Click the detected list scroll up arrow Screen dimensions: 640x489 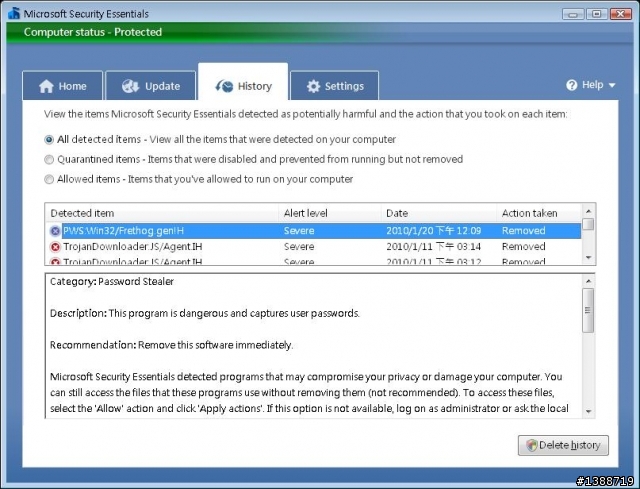tap(588, 211)
